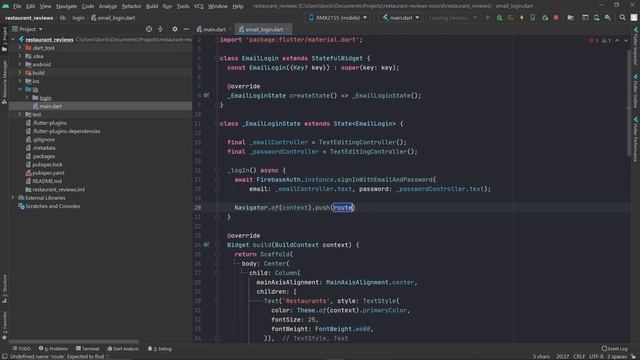Select main.dart in project tree
The image size is (640, 360).
click(100, 106)
